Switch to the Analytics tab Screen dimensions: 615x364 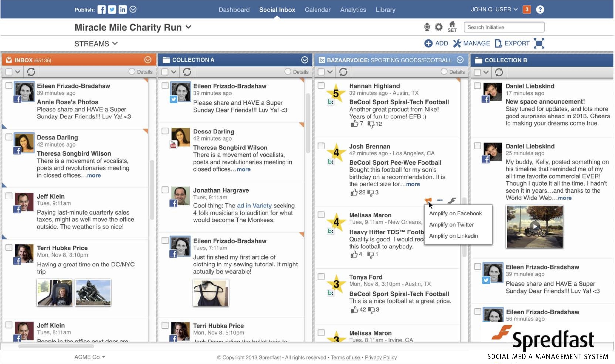(353, 10)
